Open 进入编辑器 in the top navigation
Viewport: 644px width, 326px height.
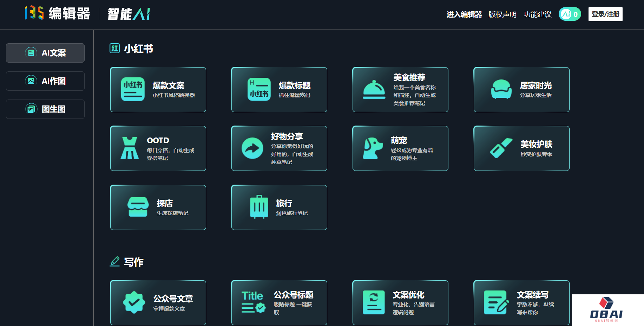[464, 14]
